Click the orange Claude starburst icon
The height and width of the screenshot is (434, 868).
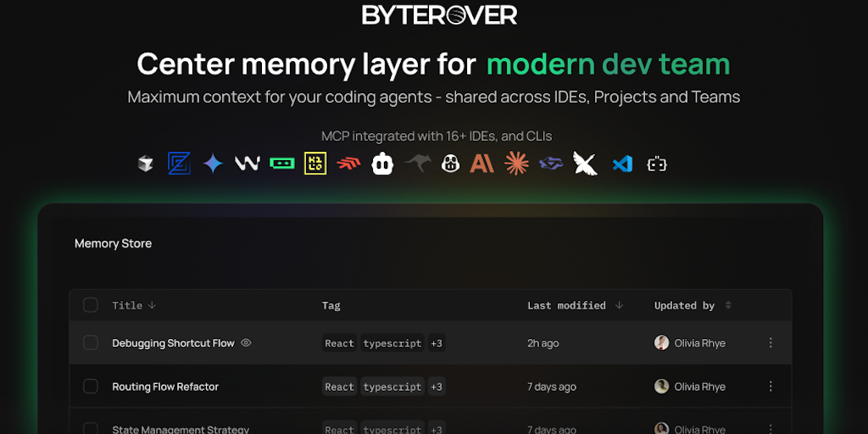click(x=516, y=164)
